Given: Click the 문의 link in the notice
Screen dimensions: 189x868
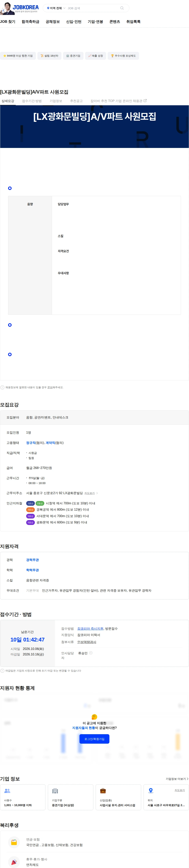Looking at the screenshot, I should tap(50, 387).
